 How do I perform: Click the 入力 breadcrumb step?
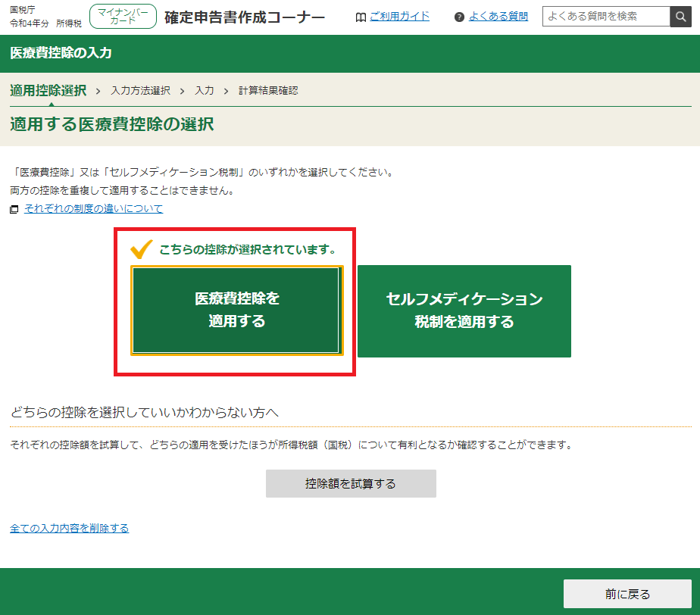coord(205,91)
